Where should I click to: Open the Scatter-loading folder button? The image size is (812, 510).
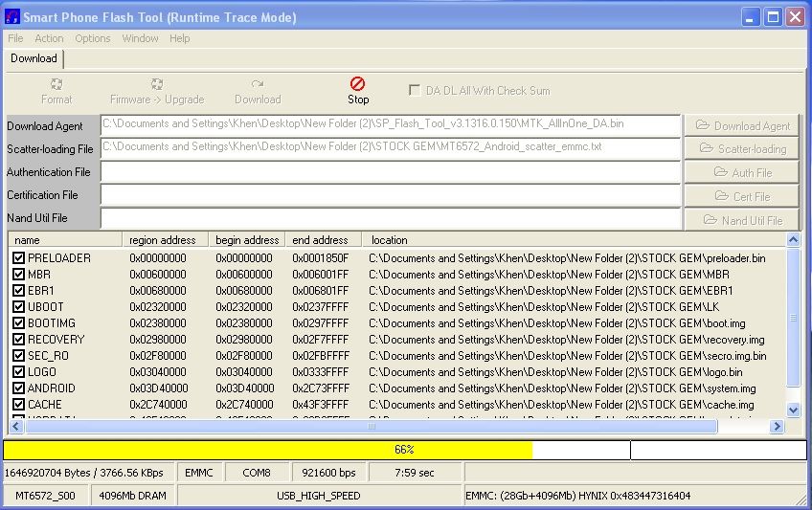pos(743,148)
